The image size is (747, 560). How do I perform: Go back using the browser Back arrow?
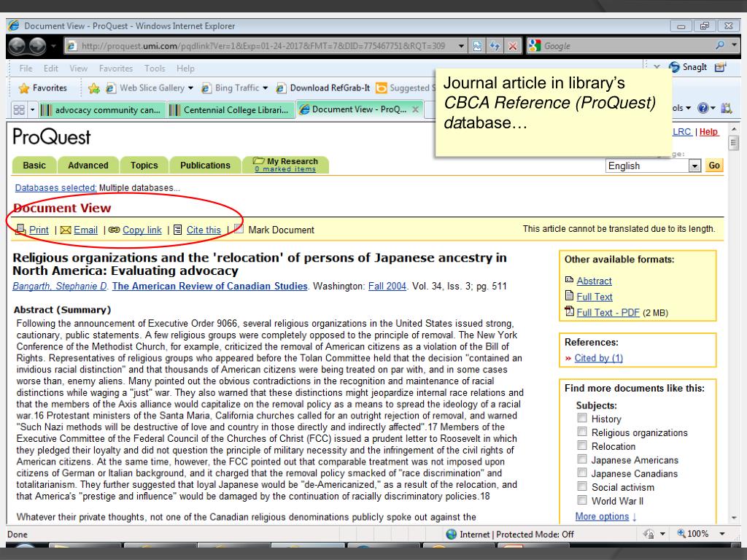[18, 46]
